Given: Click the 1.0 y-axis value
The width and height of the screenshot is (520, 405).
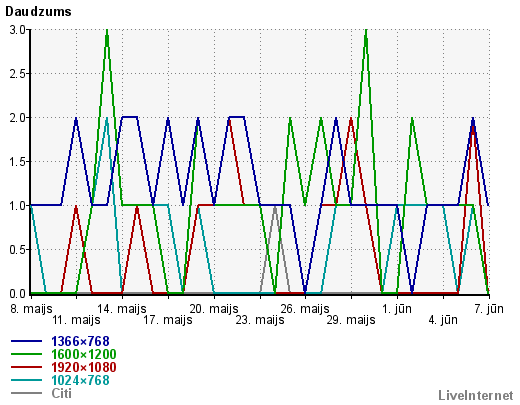Looking at the screenshot, I should pos(17,206).
